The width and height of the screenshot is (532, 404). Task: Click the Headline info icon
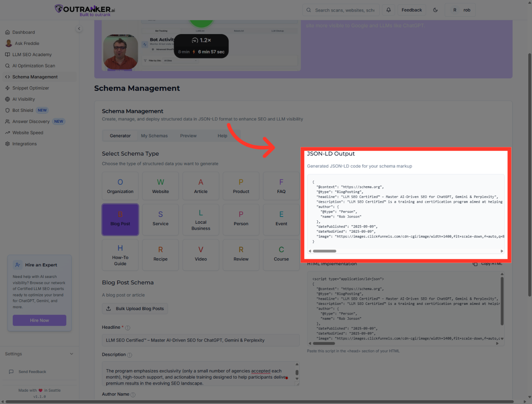(128, 328)
